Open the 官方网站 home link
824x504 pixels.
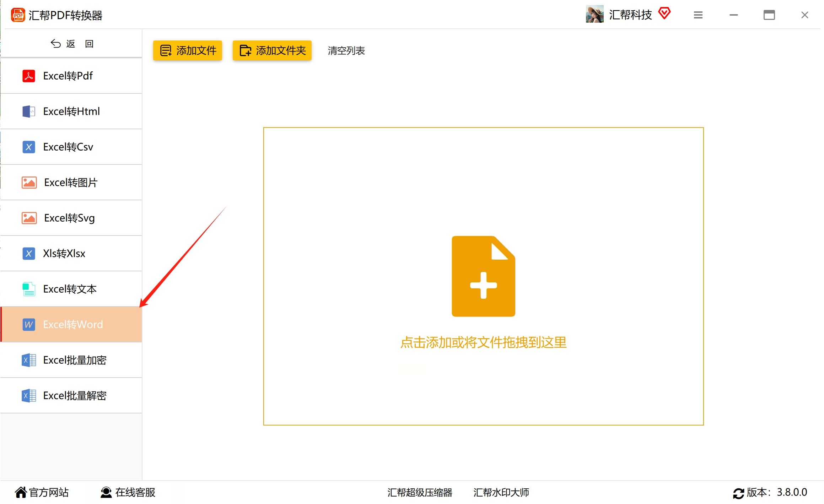pyautogui.click(x=42, y=492)
